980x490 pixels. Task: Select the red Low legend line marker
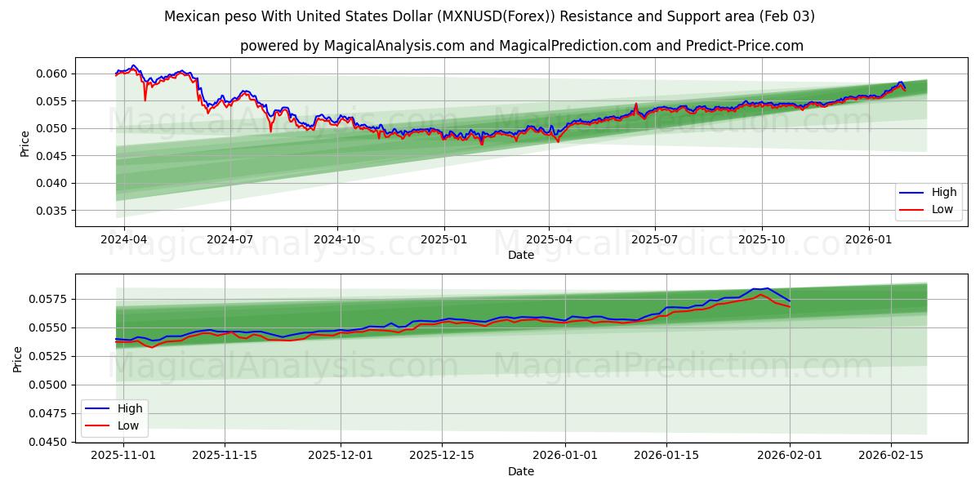911,209
